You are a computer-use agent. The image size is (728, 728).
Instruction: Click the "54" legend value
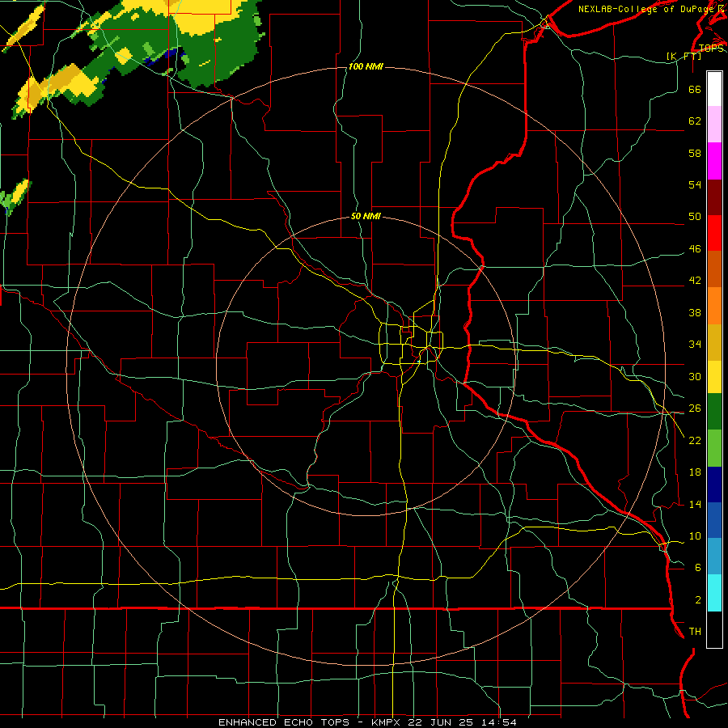click(x=695, y=184)
